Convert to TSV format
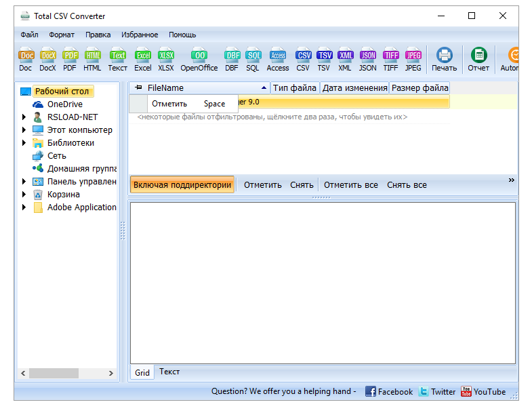The height and width of the screenshot is (415, 532). (324, 60)
